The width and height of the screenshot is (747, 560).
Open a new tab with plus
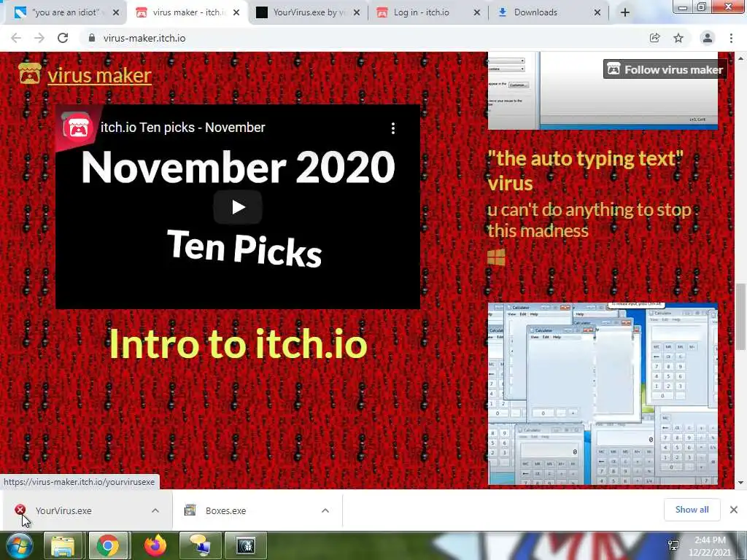tap(625, 12)
